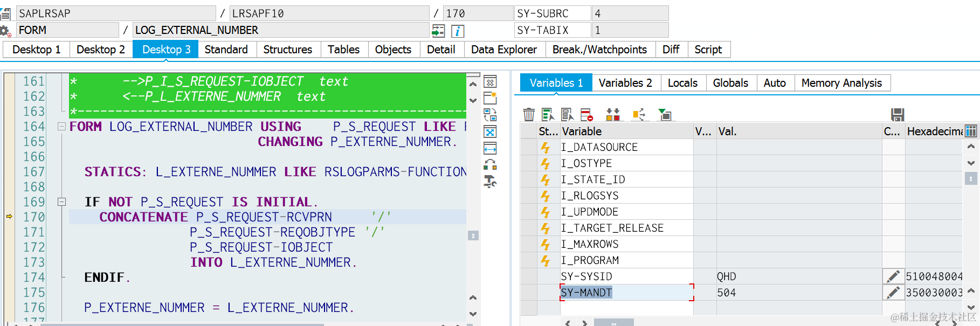Open the Tables tab
The height and width of the screenshot is (326, 980).
pos(343,50)
